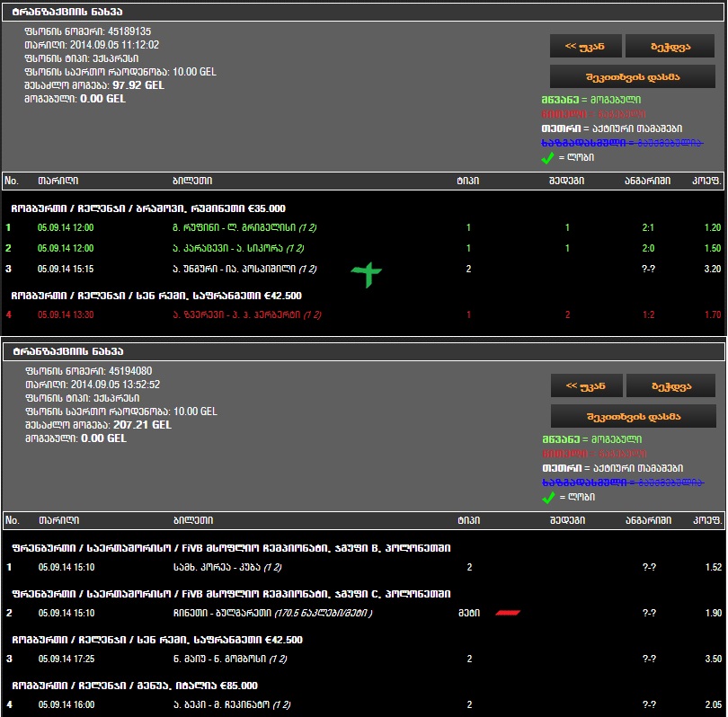Click the red score 1:2

[x=648, y=314]
